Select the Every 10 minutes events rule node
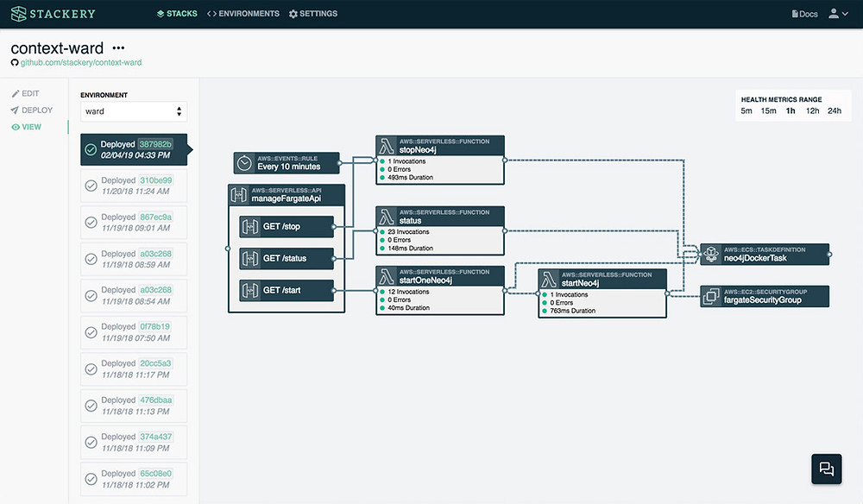Viewport: 863px width, 504px height. pos(287,163)
